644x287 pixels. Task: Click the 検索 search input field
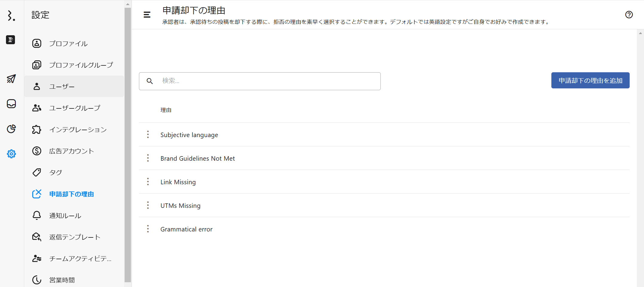tap(269, 81)
